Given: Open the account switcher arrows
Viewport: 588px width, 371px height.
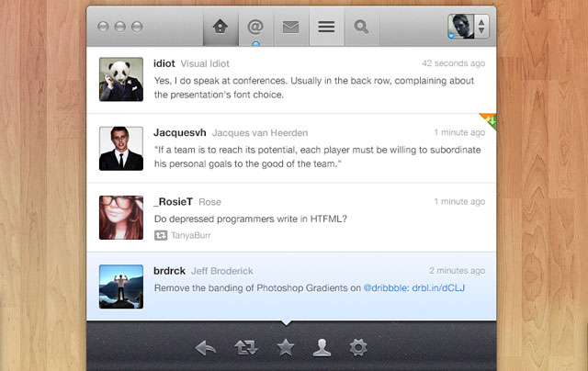Looking at the screenshot, I should (481, 27).
